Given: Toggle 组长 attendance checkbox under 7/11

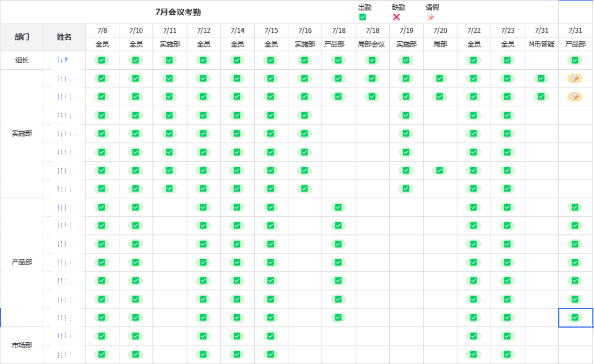Looking at the screenshot, I should coord(170,60).
